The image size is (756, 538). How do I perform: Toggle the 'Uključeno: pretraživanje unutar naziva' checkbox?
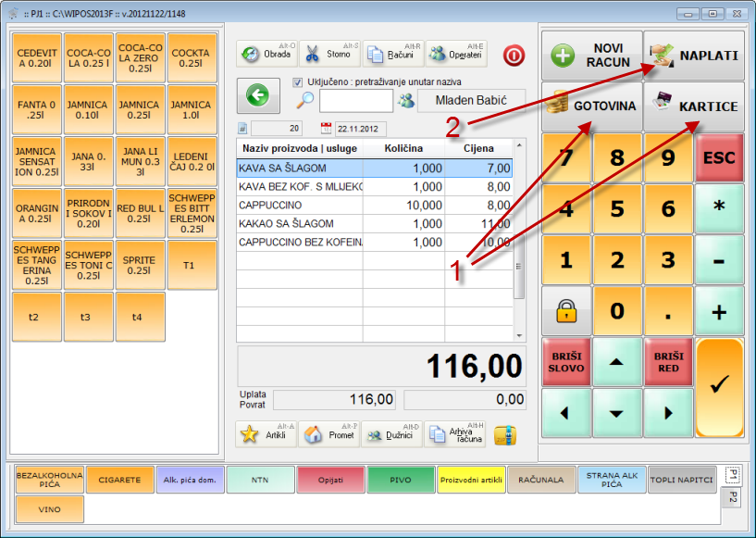pos(298,81)
